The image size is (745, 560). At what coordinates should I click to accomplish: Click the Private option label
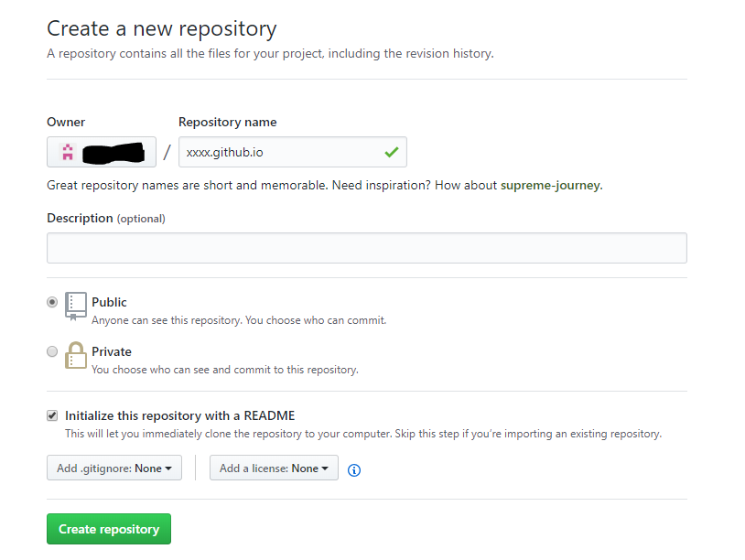tap(112, 351)
